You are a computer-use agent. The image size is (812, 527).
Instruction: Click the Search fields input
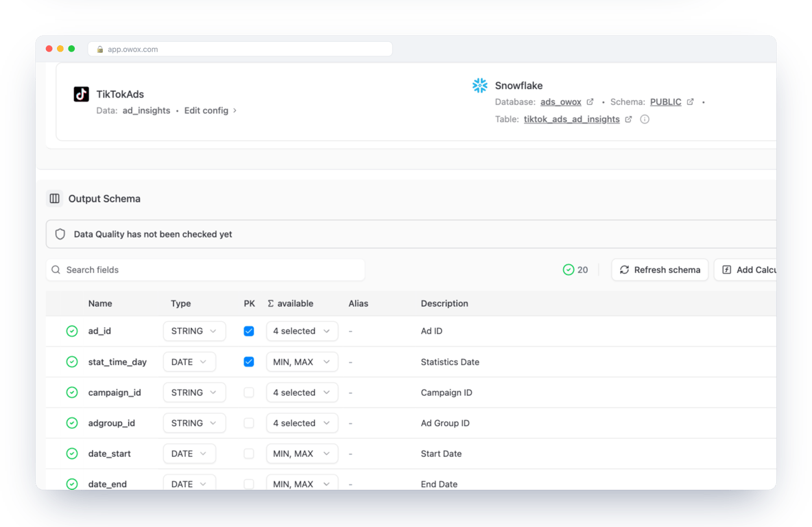pos(206,270)
